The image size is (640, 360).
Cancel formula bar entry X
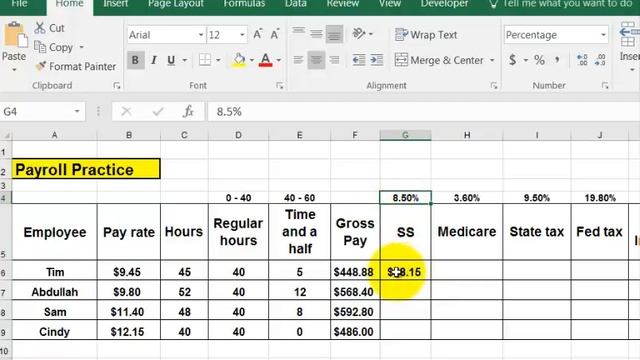coord(126,111)
